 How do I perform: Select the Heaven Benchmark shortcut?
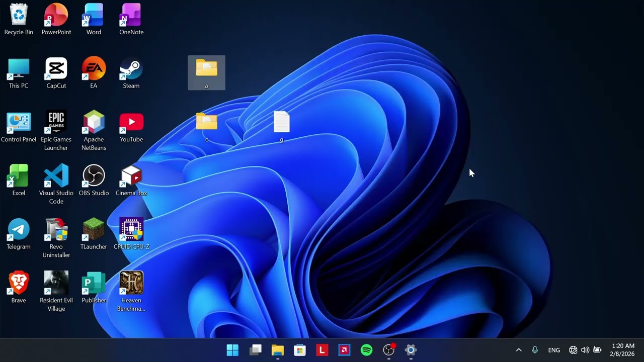(131, 292)
